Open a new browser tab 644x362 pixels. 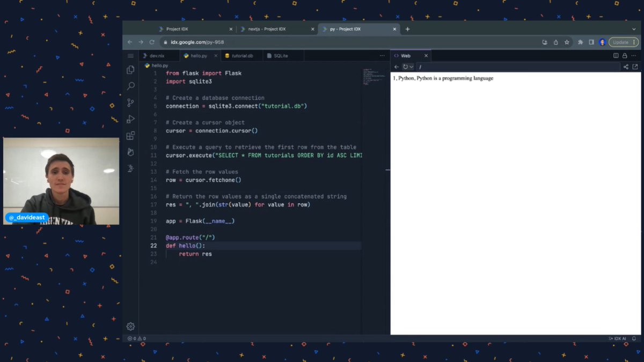(407, 29)
